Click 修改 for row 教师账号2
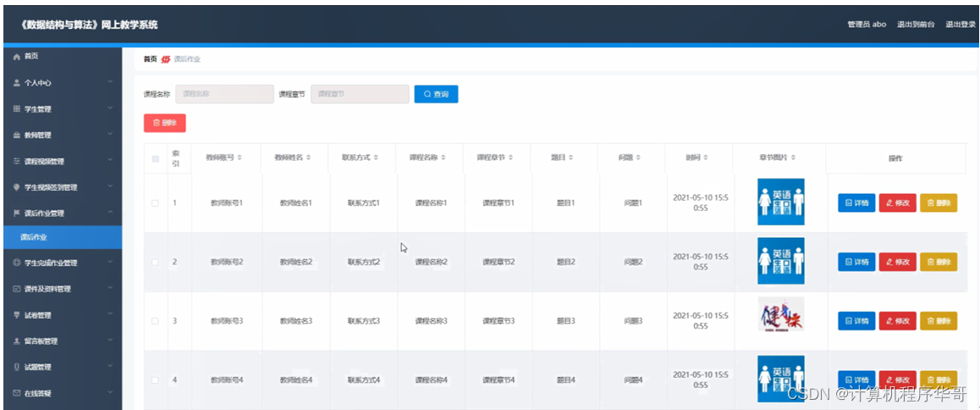 pos(898,262)
